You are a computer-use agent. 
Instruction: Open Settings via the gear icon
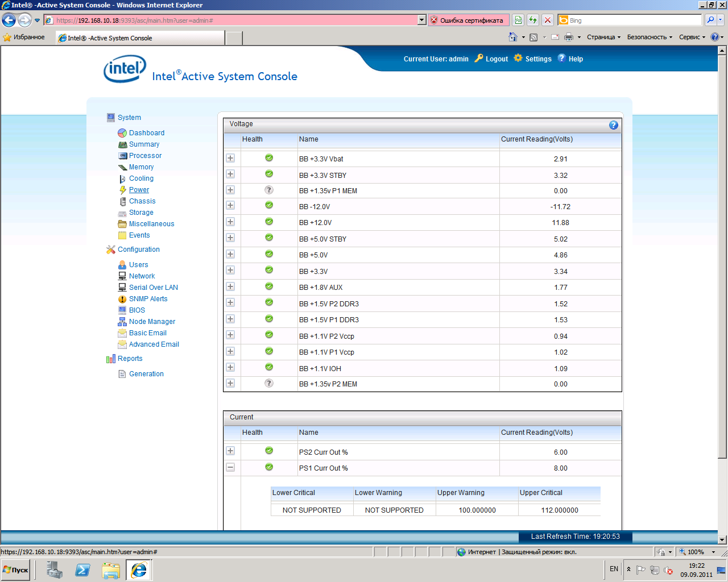(518, 58)
